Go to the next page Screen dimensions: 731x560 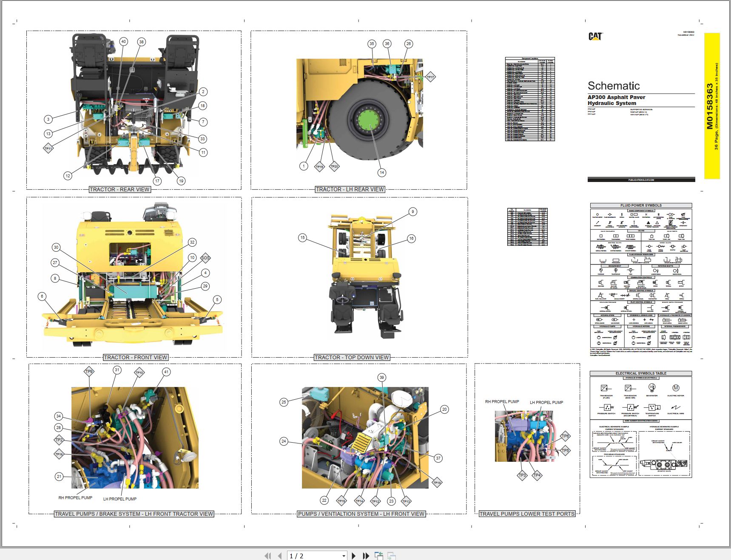point(354,556)
